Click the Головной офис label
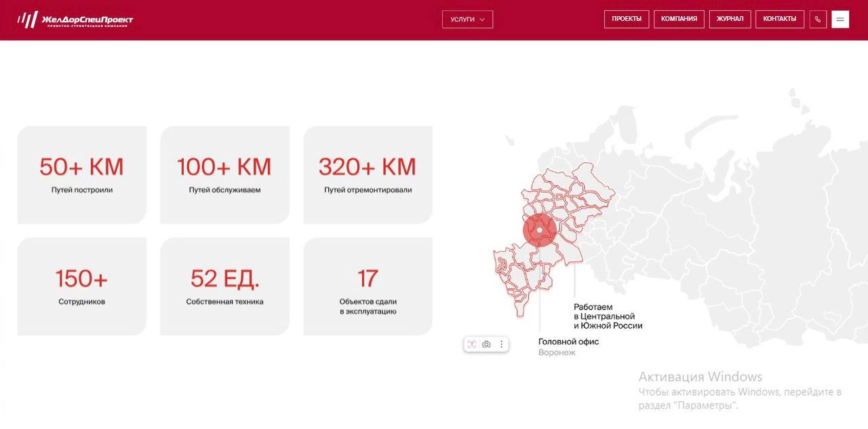The image size is (868, 429). tap(569, 341)
